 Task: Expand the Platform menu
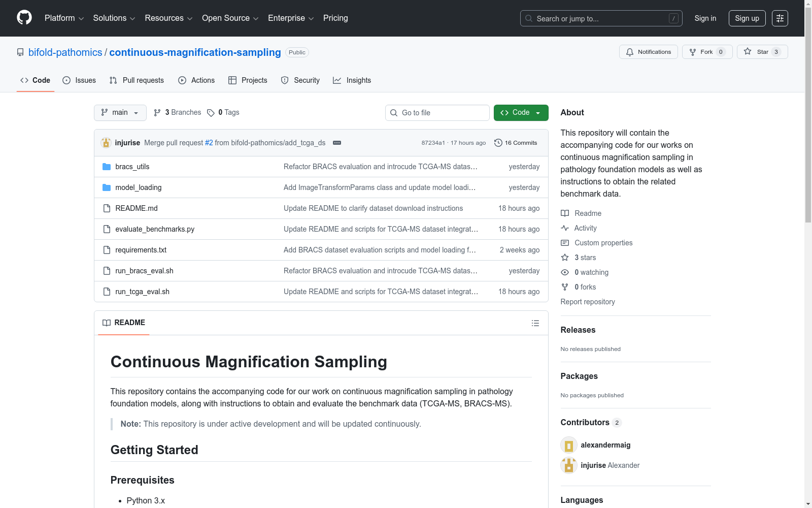coord(64,18)
